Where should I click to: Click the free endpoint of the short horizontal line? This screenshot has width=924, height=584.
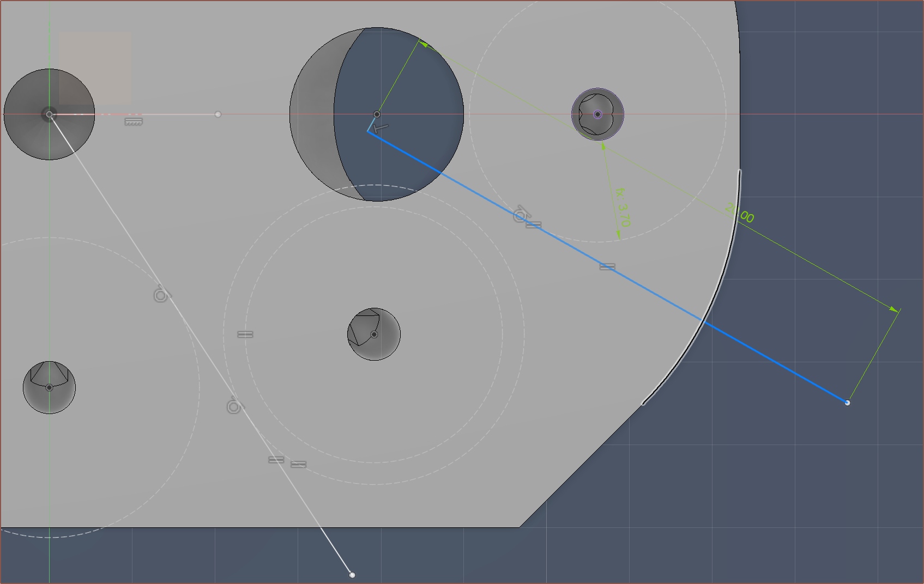(x=218, y=114)
